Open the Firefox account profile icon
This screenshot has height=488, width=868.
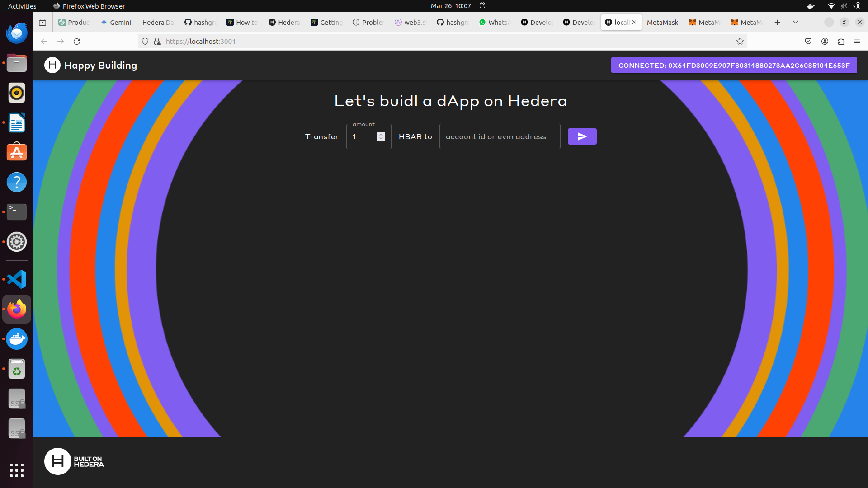825,41
